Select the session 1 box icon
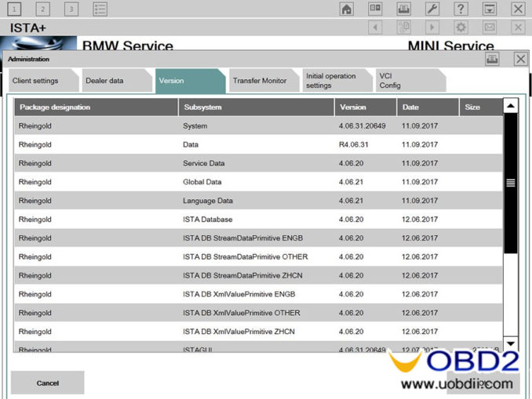The width and height of the screenshot is (532, 399). (x=15, y=9)
